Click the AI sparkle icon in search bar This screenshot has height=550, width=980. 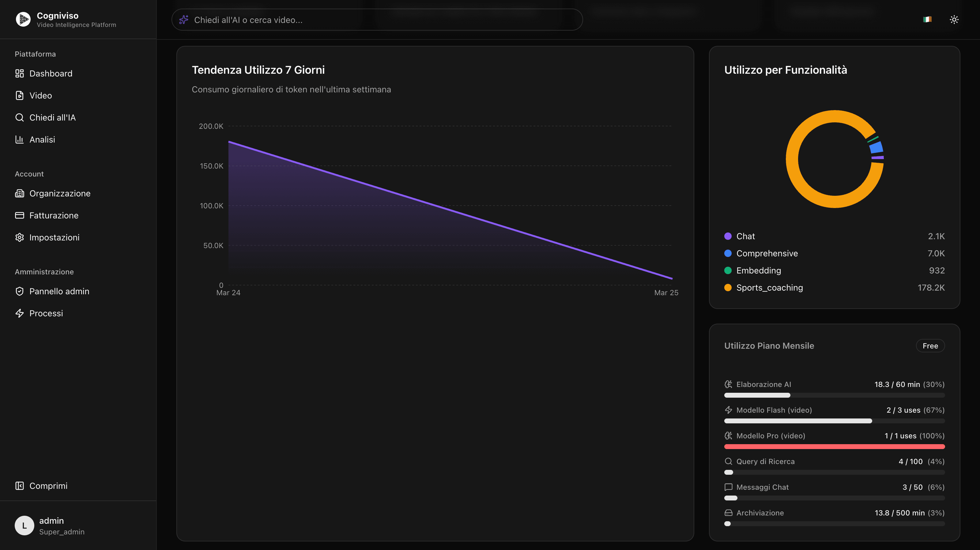point(184,19)
